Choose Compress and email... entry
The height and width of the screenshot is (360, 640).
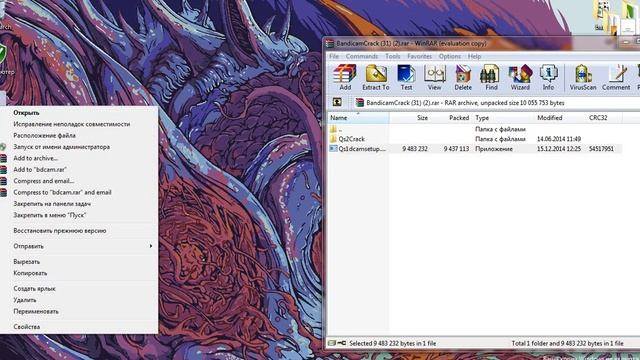coord(79,181)
